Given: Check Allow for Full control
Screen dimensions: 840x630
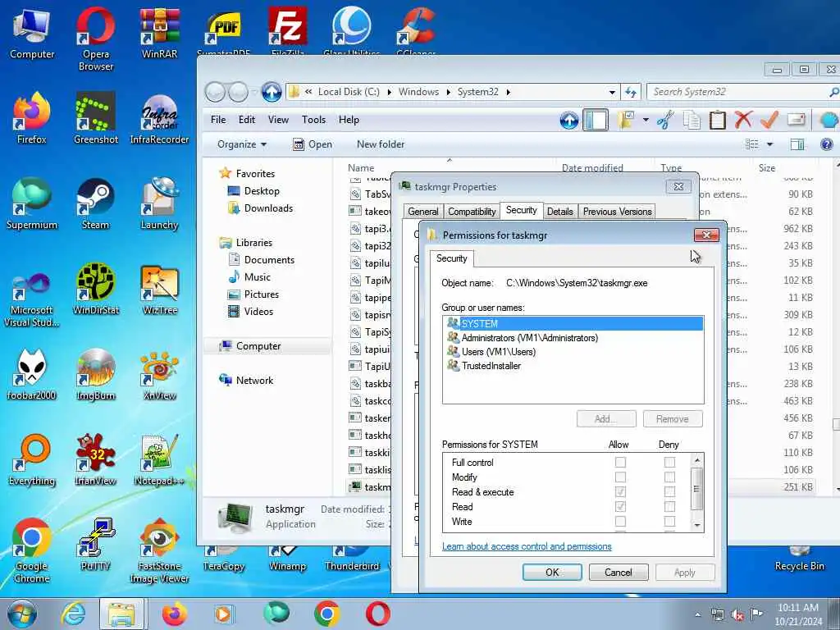Looking at the screenshot, I should (620, 462).
